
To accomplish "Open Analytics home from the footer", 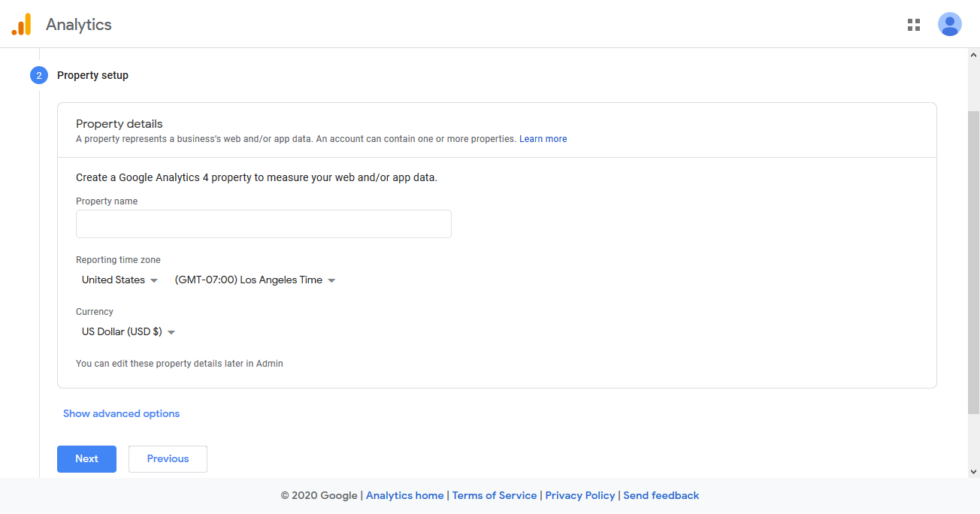I will (404, 495).
